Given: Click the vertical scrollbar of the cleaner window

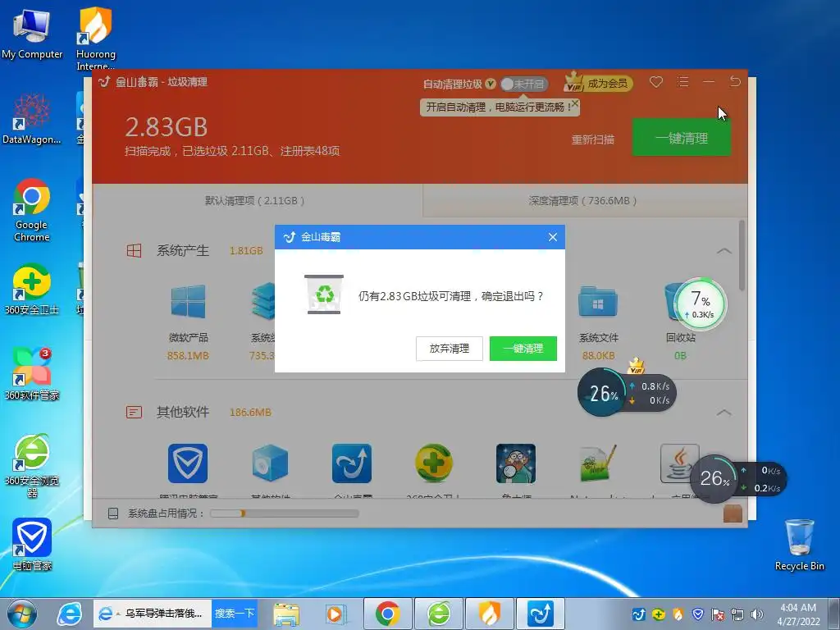Looking at the screenshot, I should pyautogui.click(x=742, y=256).
